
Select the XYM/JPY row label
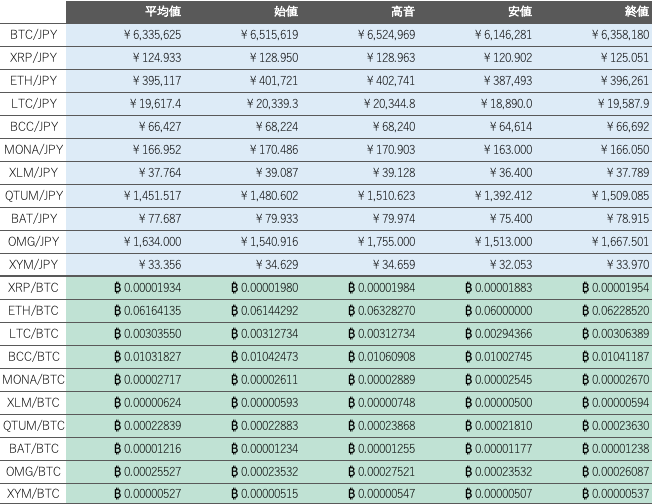coord(33,264)
